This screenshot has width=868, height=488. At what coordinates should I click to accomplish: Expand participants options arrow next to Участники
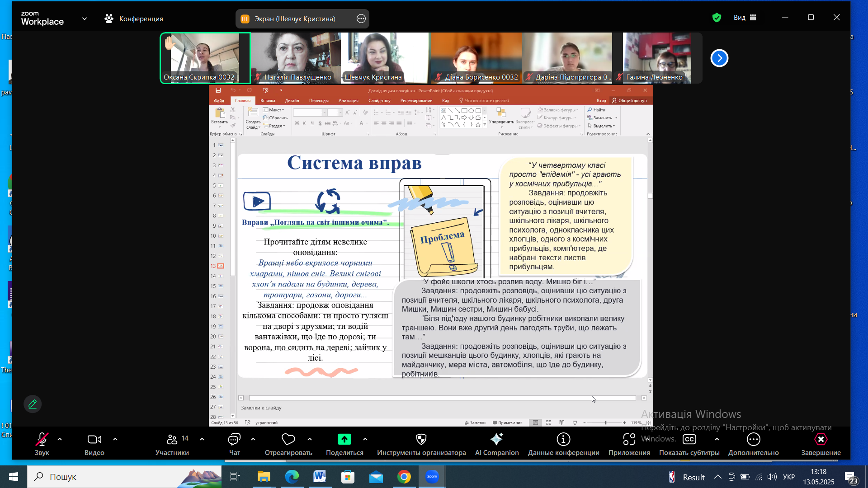pos(202,439)
